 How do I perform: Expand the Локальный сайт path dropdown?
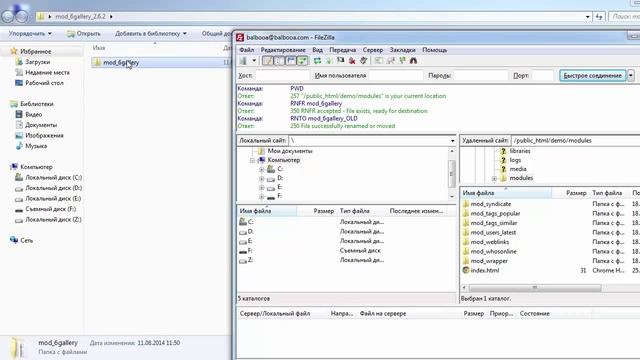(x=452, y=141)
